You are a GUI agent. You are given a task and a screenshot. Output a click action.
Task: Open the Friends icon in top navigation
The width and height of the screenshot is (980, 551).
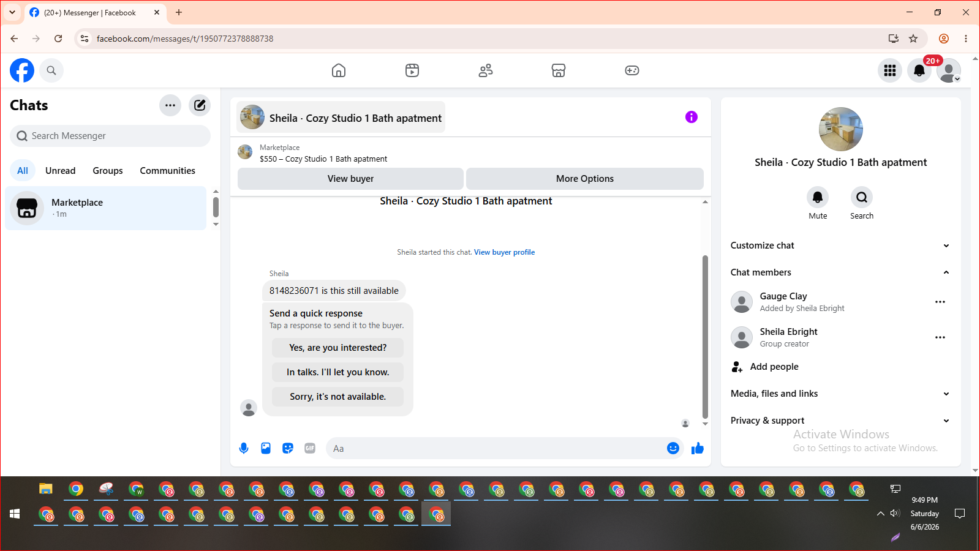point(486,70)
